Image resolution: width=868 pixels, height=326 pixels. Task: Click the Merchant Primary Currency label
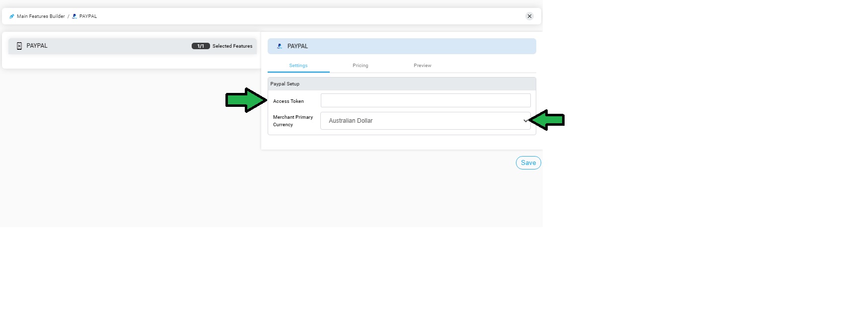pos(293,121)
